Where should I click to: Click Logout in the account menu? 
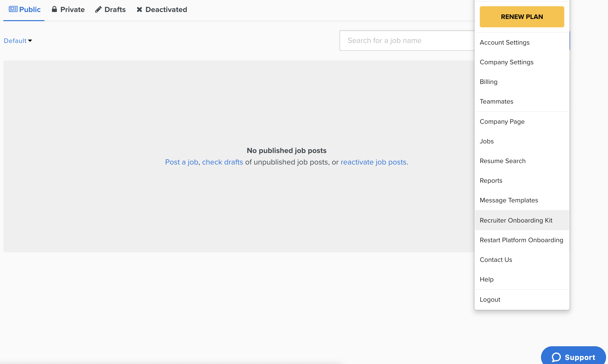point(490,299)
